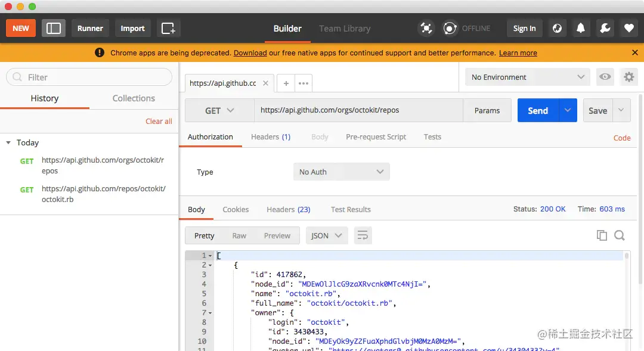Switch response view to Raw
The image size is (644, 351).
pos(239,235)
